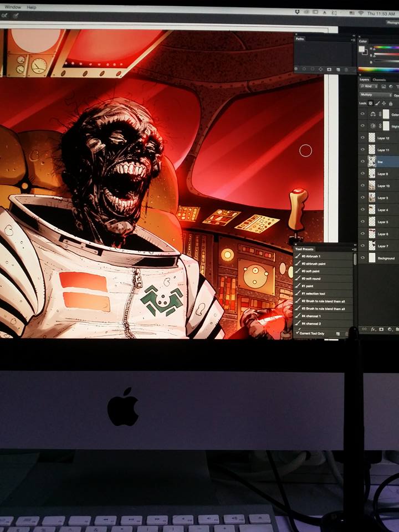Toggle visibility of Layer 10
Viewport: 399px width, 532px height.
(362, 186)
